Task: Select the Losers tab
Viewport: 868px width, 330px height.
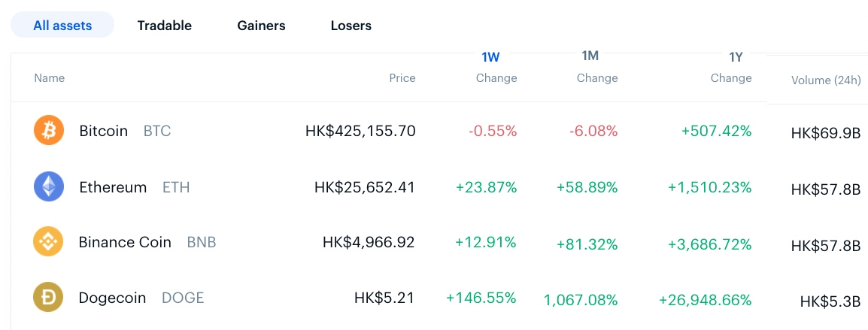Action: click(351, 26)
